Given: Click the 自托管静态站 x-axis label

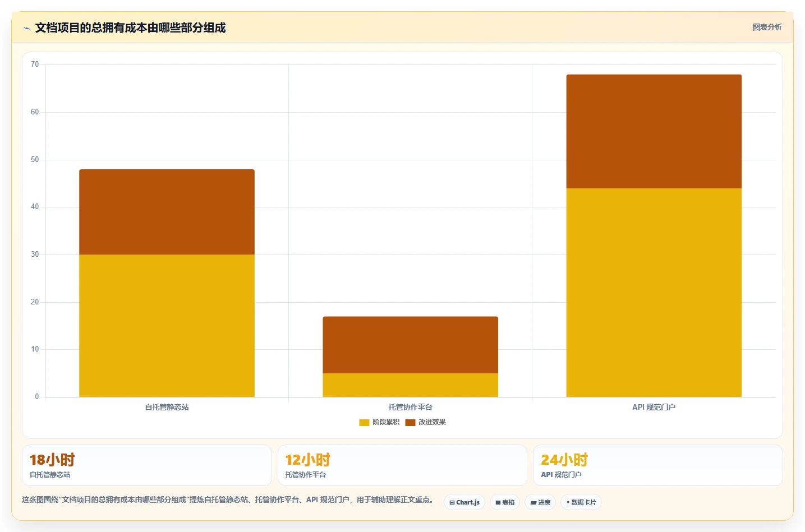Looking at the screenshot, I should click(x=167, y=407).
